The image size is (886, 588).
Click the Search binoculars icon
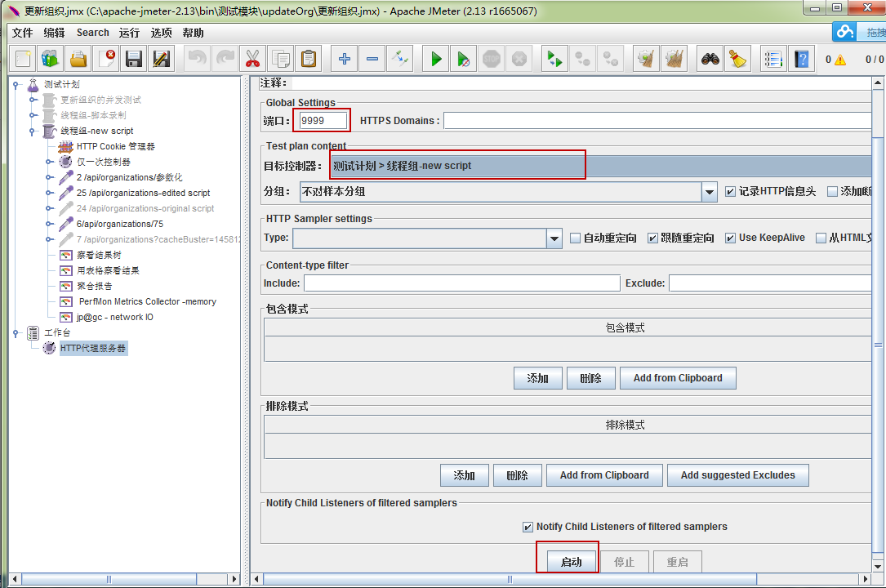[x=710, y=59]
